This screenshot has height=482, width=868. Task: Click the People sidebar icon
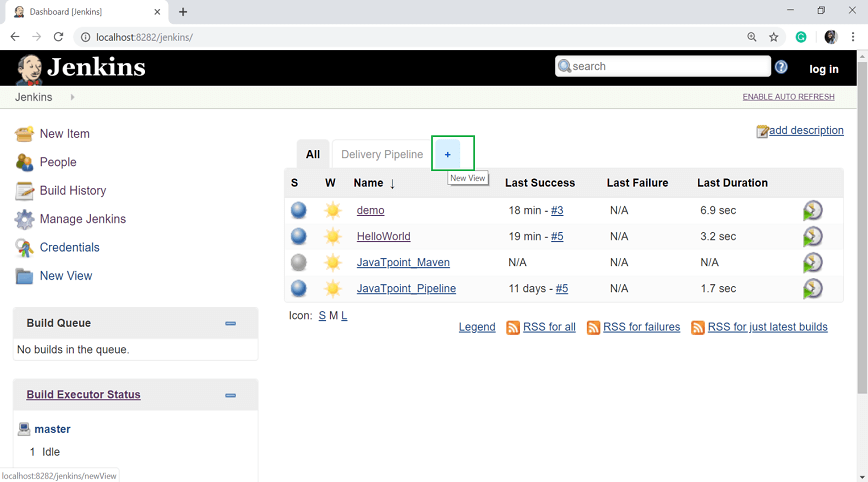[24, 162]
